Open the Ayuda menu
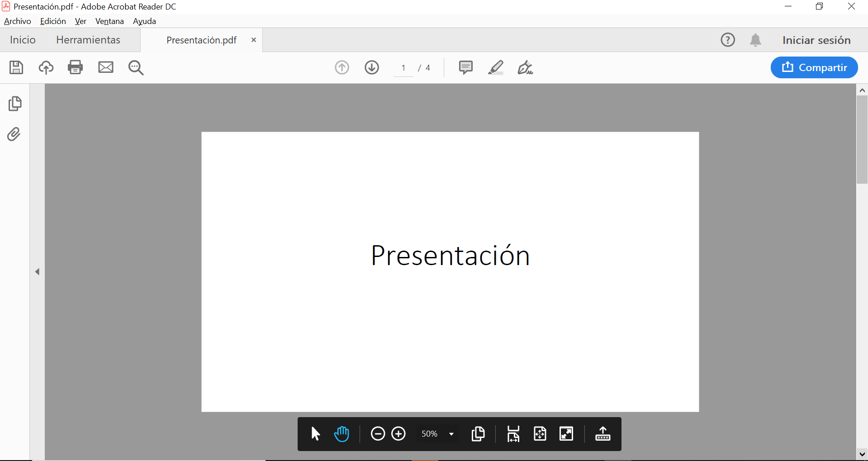 tap(144, 21)
